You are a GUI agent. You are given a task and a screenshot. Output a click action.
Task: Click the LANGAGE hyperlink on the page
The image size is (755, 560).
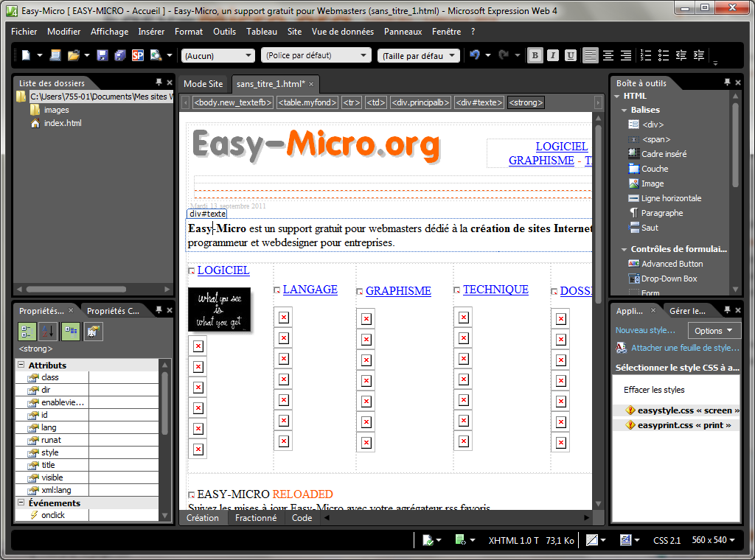tap(310, 289)
